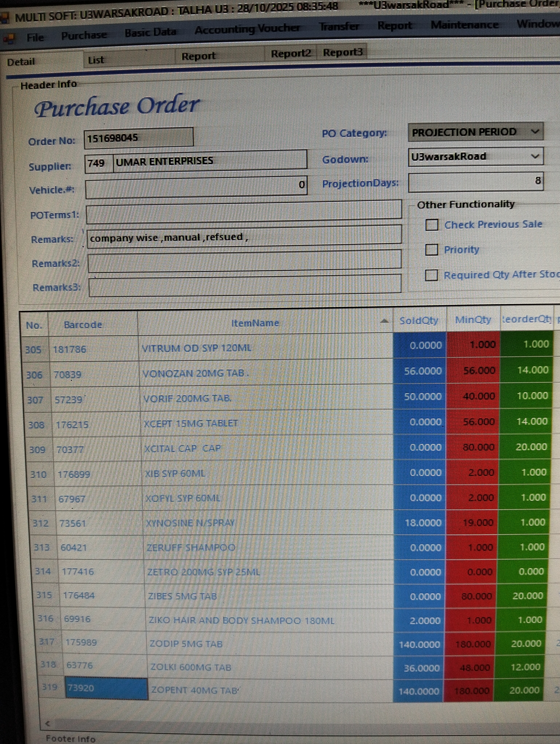Click the app icon beside the File menu

coord(9,39)
